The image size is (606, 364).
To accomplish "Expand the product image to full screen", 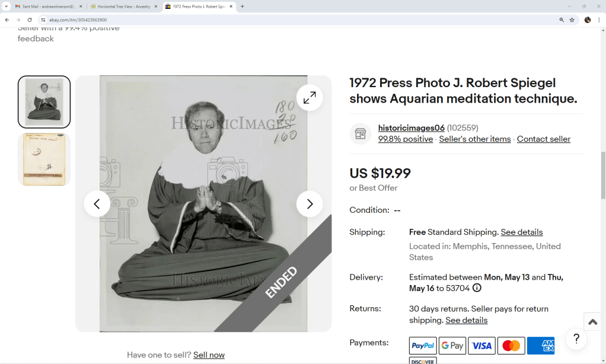I will [310, 98].
